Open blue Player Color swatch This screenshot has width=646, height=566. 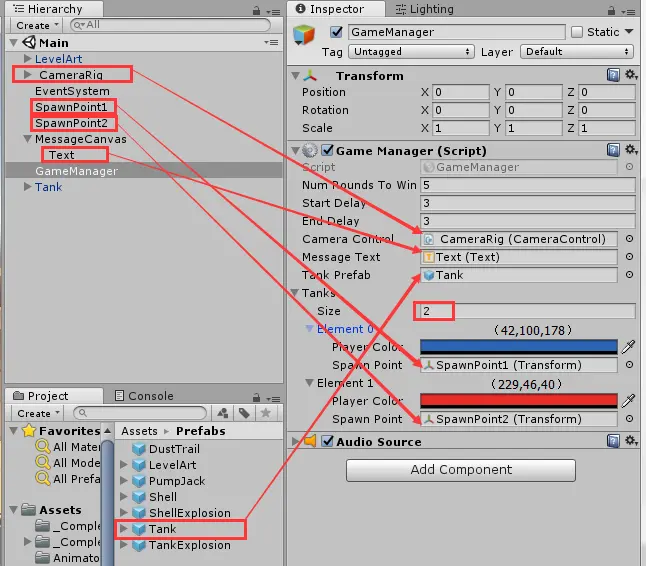(x=519, y=347)
